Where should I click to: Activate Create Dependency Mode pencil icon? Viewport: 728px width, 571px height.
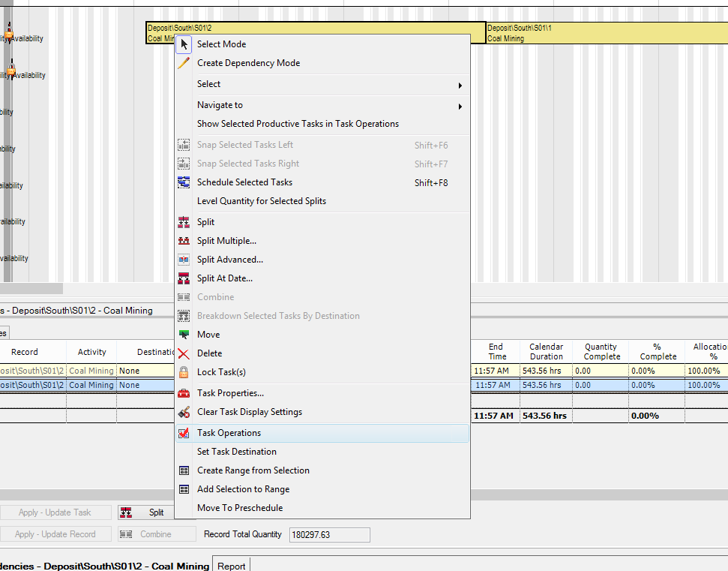184,64
